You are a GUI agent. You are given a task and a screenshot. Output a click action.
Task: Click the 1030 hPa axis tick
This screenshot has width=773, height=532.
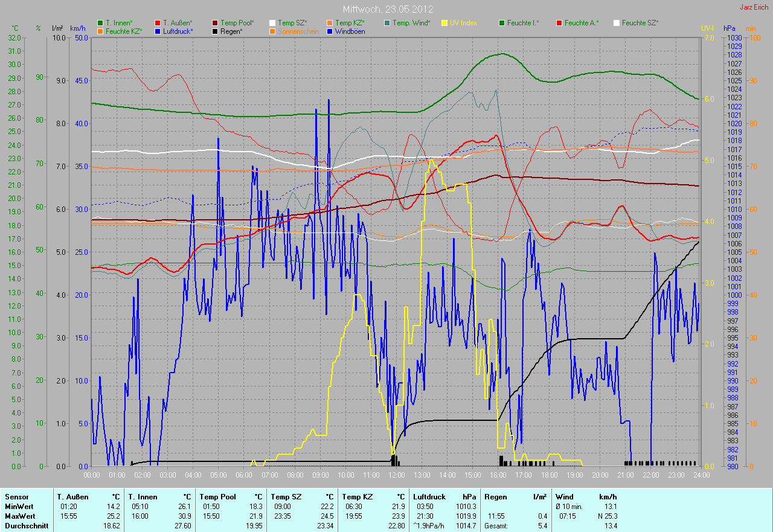point(734,37)
